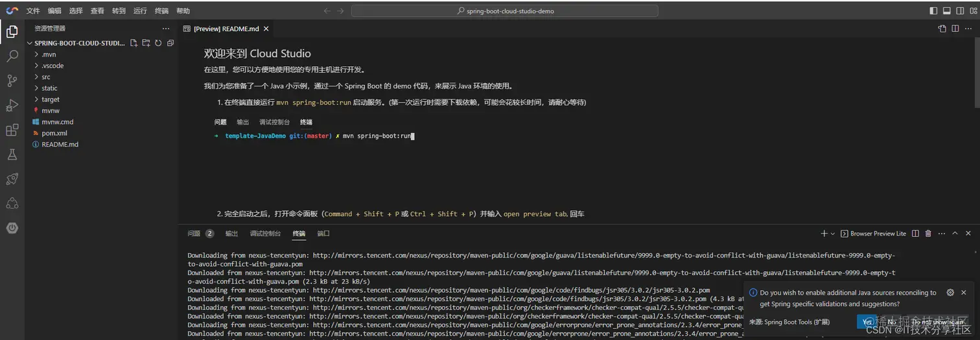Refresh the explorer file tree
Image resolution: width=980 pixels, height=340 pixels.
click(158, 43)
